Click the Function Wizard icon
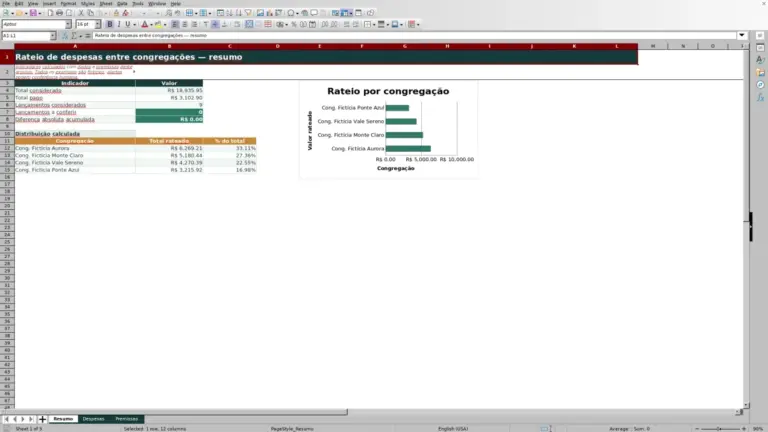The width and height of the screenshot is (768, 432). tap(65, 36)
